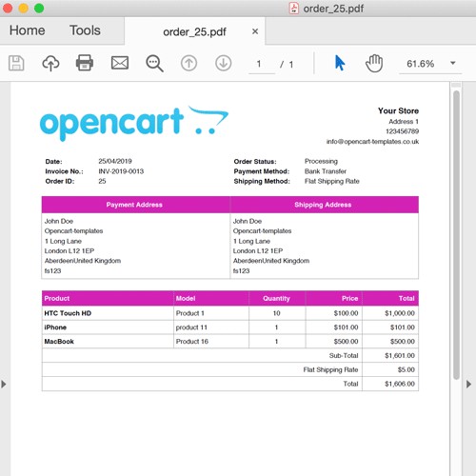This screenshot has width=476, height=476.
Task: Click the opencart logo in document
Action: tap(134, 124)
